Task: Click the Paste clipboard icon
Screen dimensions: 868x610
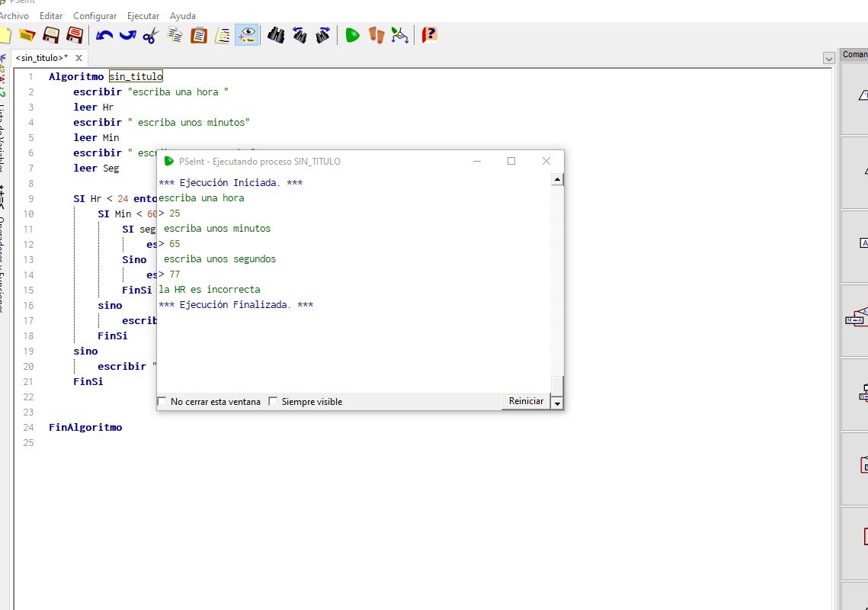Action: 199,35
